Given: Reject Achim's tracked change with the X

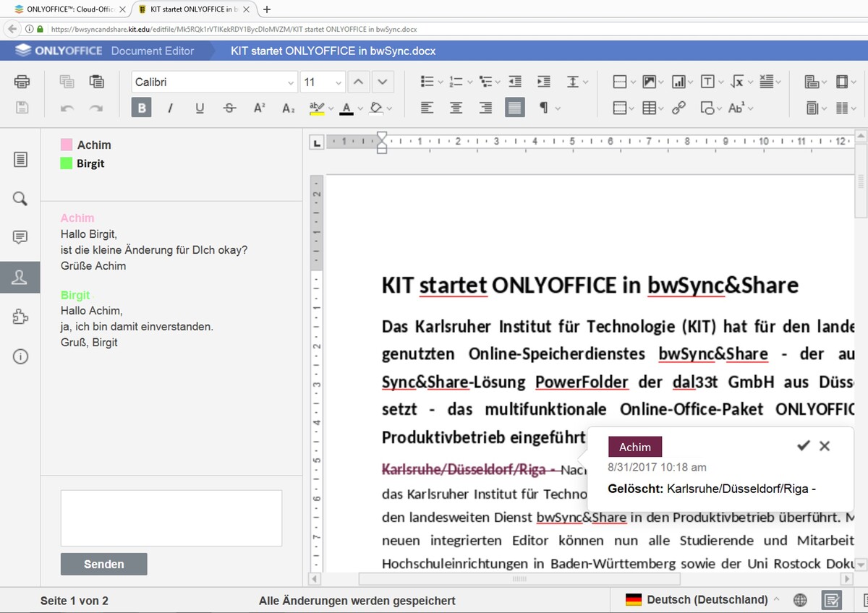Looking at the screenshot, I should [x=825, y=446].
